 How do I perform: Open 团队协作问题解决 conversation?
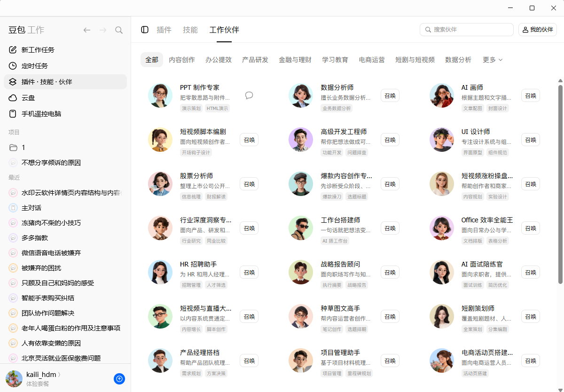pyautogui.click(x=65, y=313)
